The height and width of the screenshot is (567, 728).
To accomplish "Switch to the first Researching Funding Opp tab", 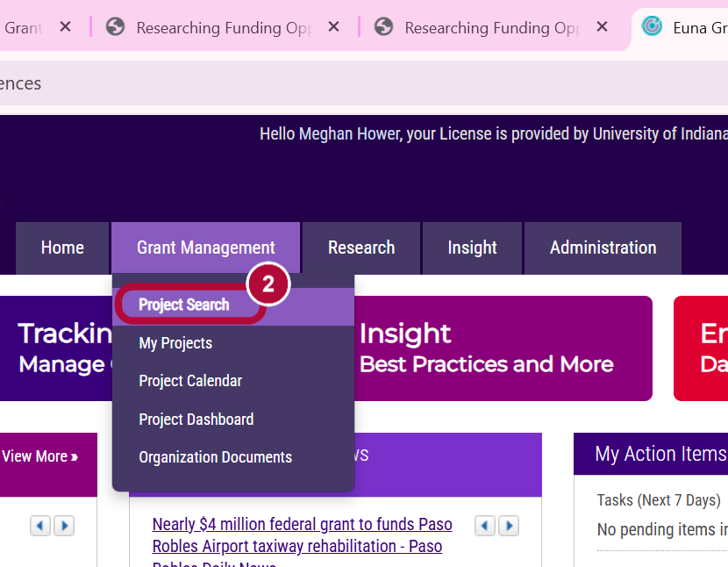I will pos(223,28).
